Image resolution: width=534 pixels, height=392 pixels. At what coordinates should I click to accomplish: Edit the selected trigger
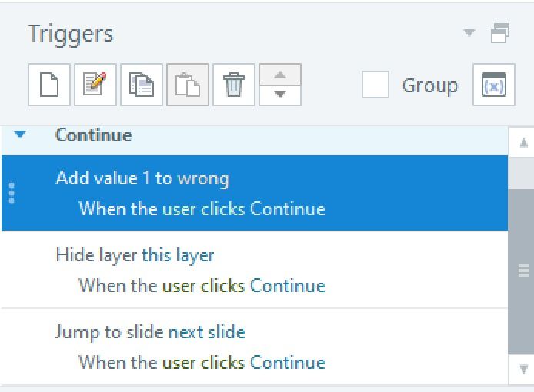[95, 85]
